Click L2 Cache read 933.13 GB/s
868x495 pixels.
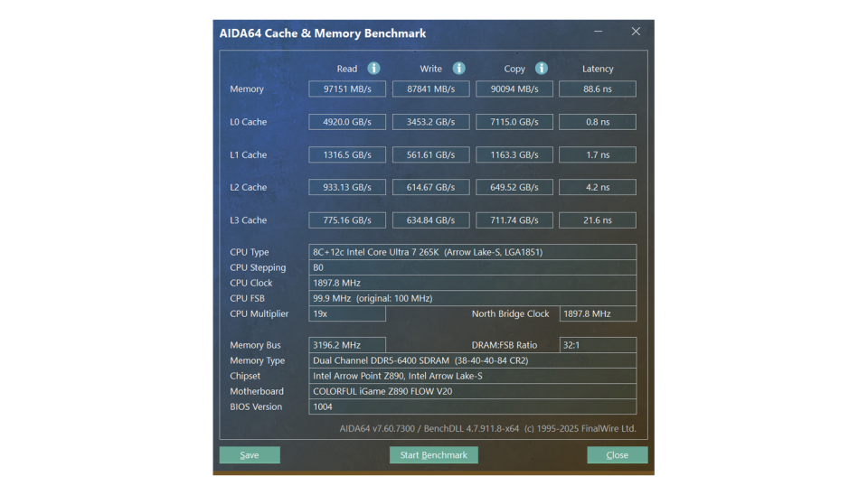point(347,188)
